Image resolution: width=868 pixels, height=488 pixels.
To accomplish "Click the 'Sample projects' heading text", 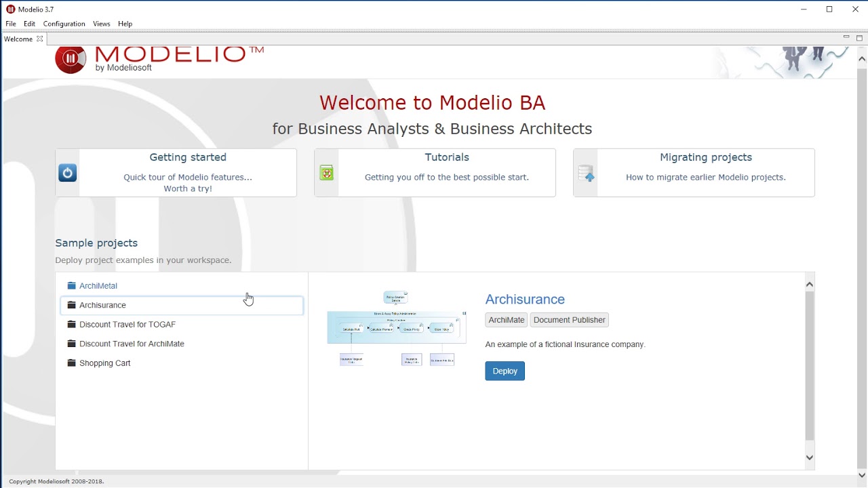I will tap(96, 243).
